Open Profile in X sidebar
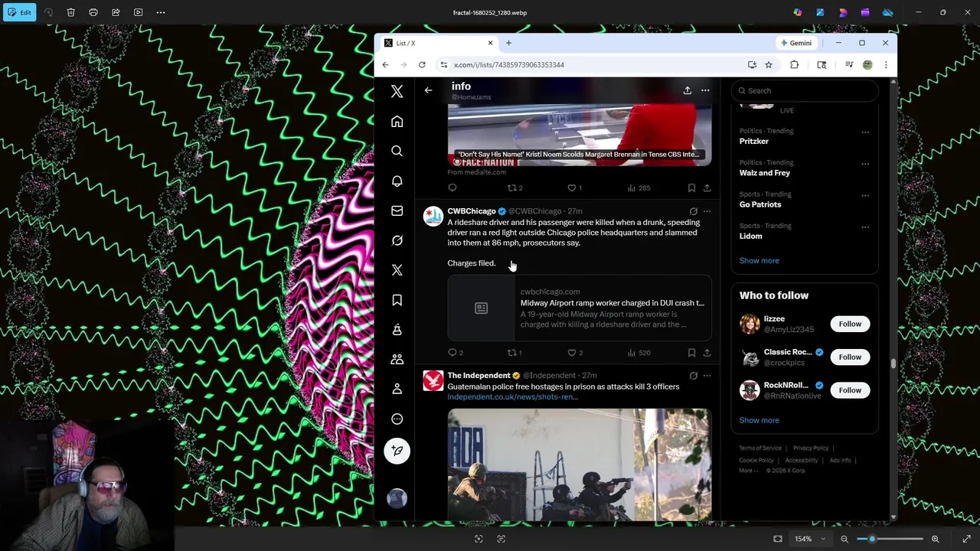This screenshot has width=980, height=551. (x=397, y=389)
